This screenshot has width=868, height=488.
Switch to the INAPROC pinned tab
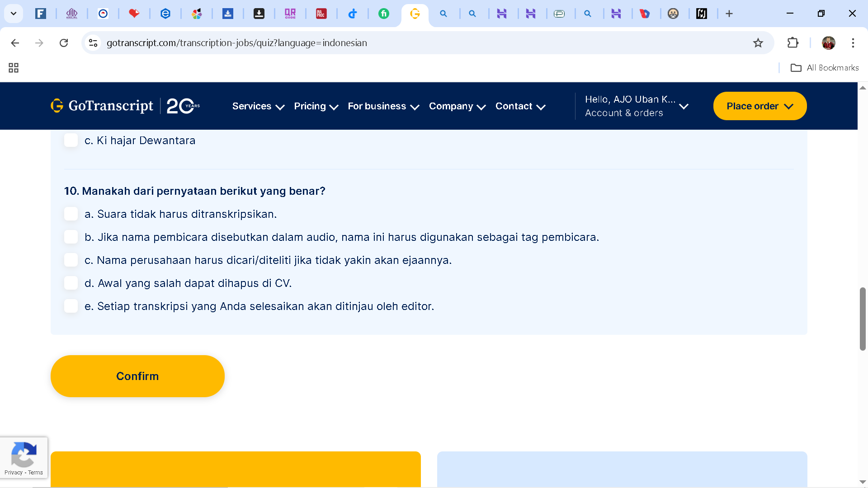pyautogui.click(x=321, y=14)
